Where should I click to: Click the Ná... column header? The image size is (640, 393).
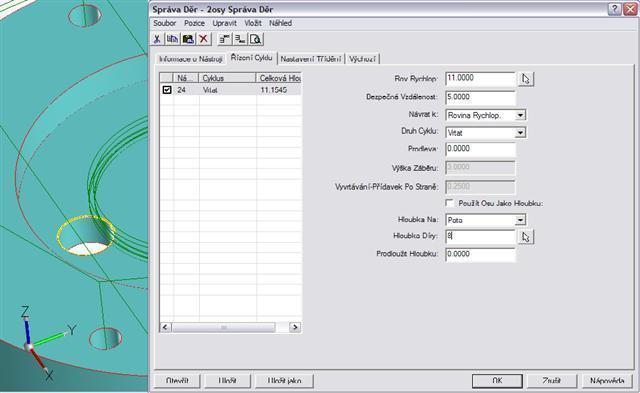point(186,78)
